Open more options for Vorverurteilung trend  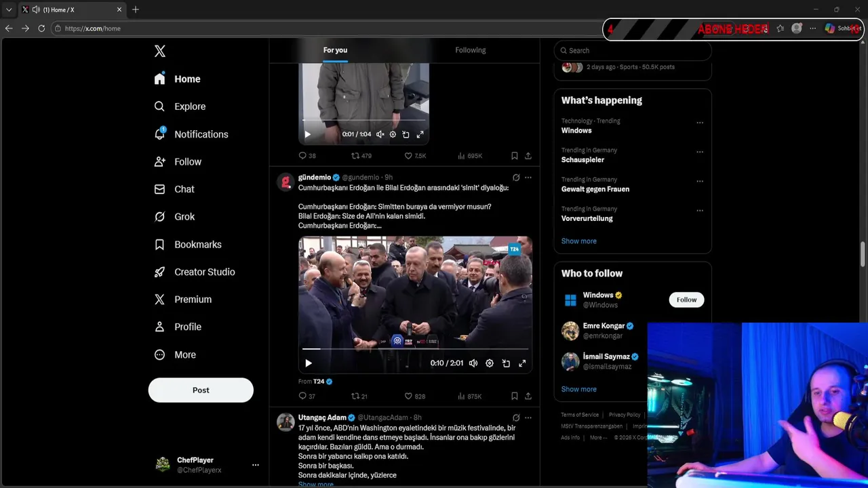(700, 210)
